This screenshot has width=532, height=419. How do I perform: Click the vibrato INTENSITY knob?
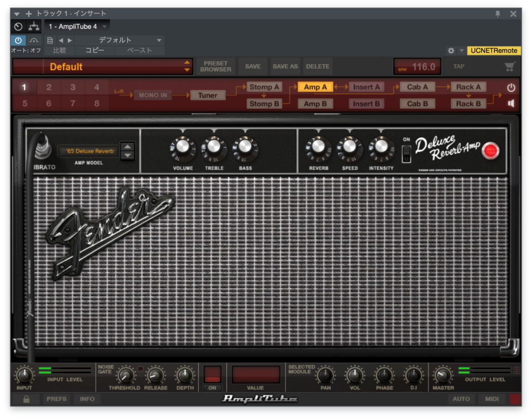pos(381,148)
